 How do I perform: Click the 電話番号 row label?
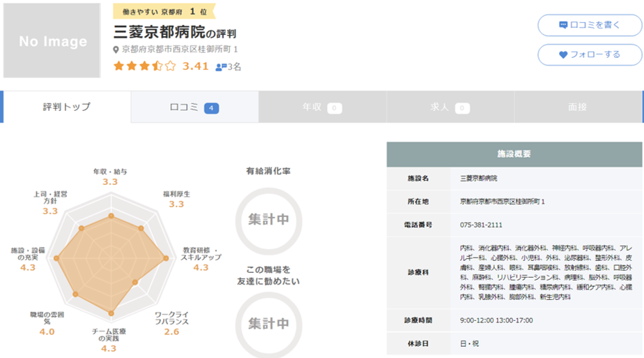pyautogui.click(x=418, y=225)
